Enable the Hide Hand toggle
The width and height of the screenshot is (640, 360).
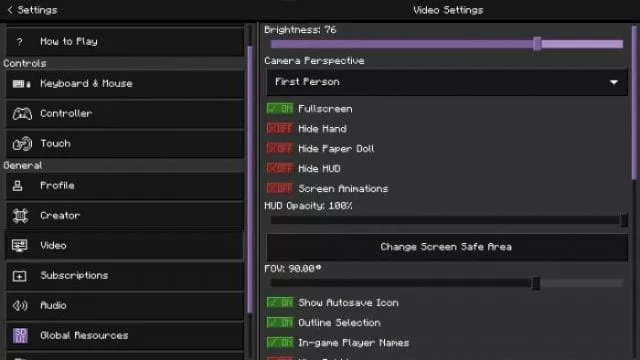(x=280, y=129)
